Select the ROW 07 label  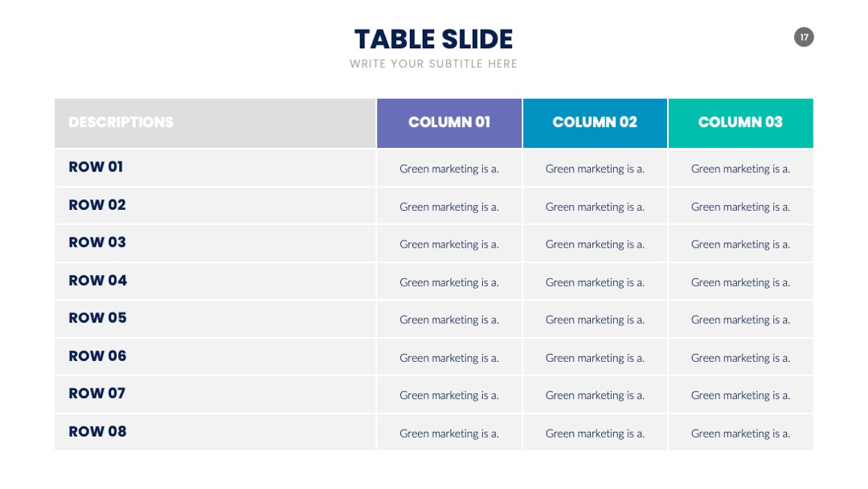(97, 393)
